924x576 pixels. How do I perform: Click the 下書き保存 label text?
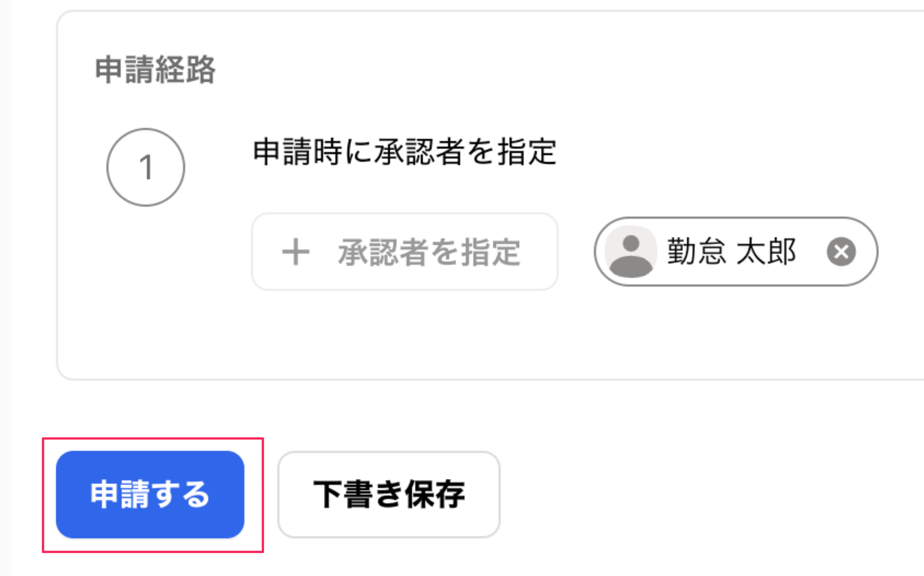coord(389,495)
